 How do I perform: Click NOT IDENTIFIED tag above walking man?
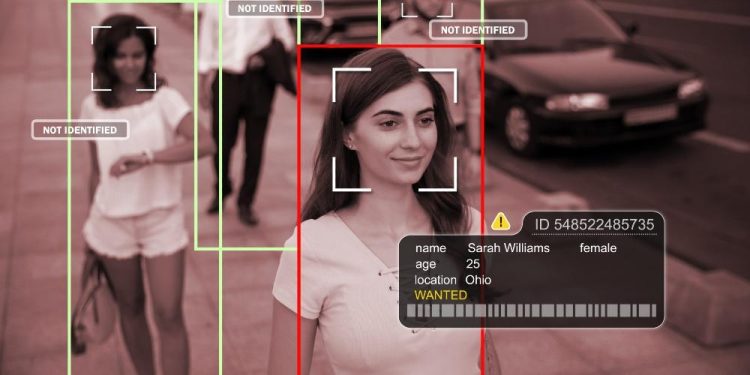pos(275,8)
